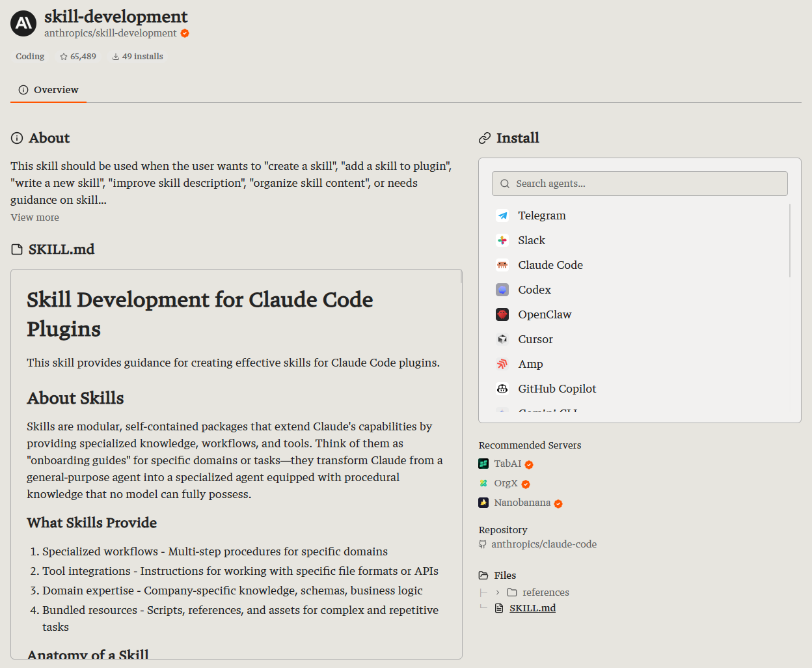
Task: Select GitHub Copilot in the agents list
Action: 640,389
